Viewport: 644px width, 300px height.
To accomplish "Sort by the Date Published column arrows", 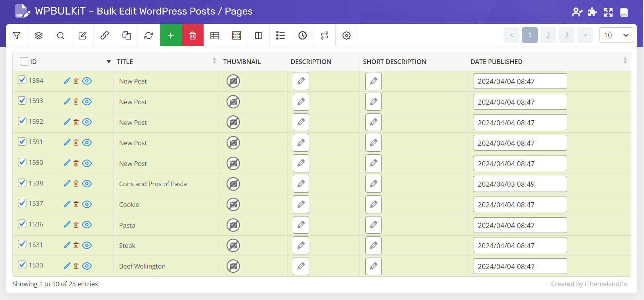I will click(x=625, y=61).
